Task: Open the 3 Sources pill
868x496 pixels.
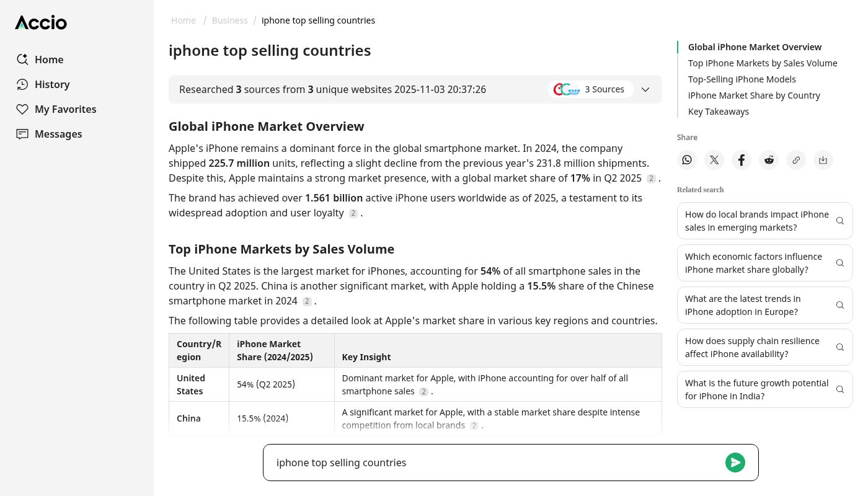Action: pos(591,89)
